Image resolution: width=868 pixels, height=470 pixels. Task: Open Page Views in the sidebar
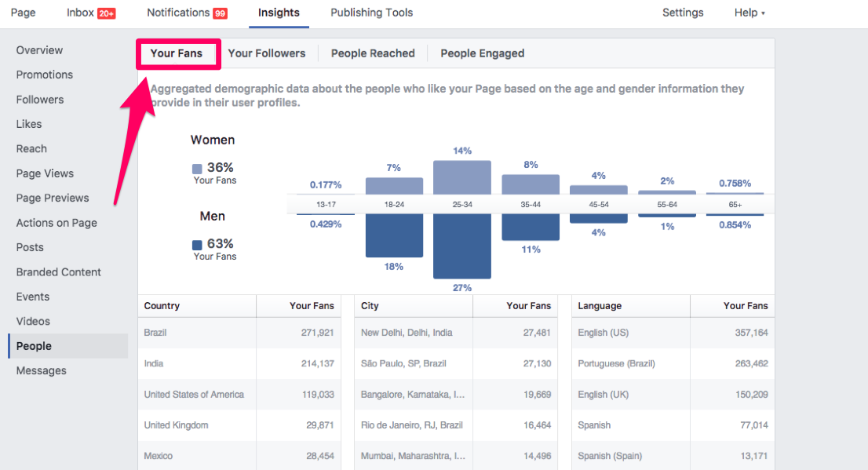pyautogui.click(x=45, y=173)
